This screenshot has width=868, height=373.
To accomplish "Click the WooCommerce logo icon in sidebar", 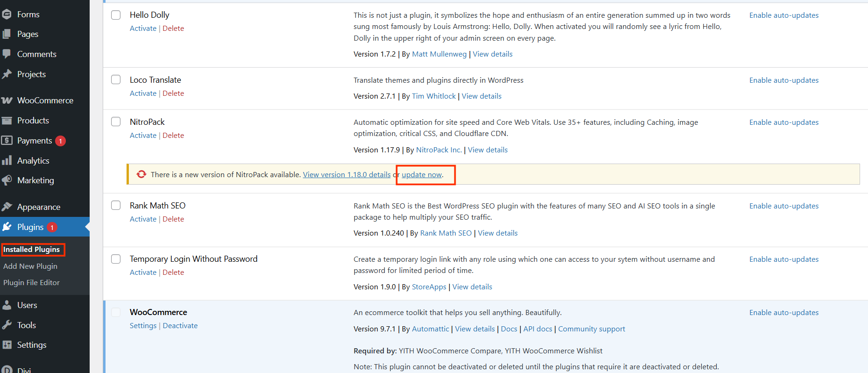I will (7, 100).
